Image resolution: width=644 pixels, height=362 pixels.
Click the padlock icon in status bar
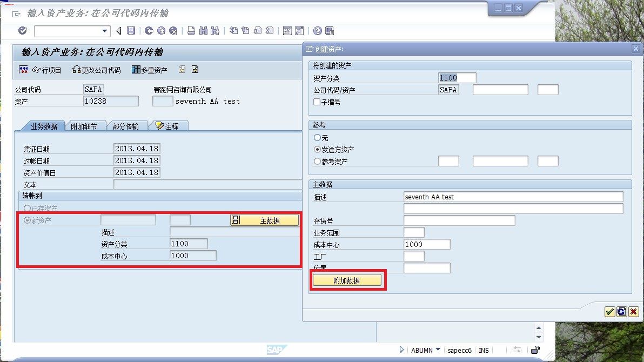[x=535, y=350]
